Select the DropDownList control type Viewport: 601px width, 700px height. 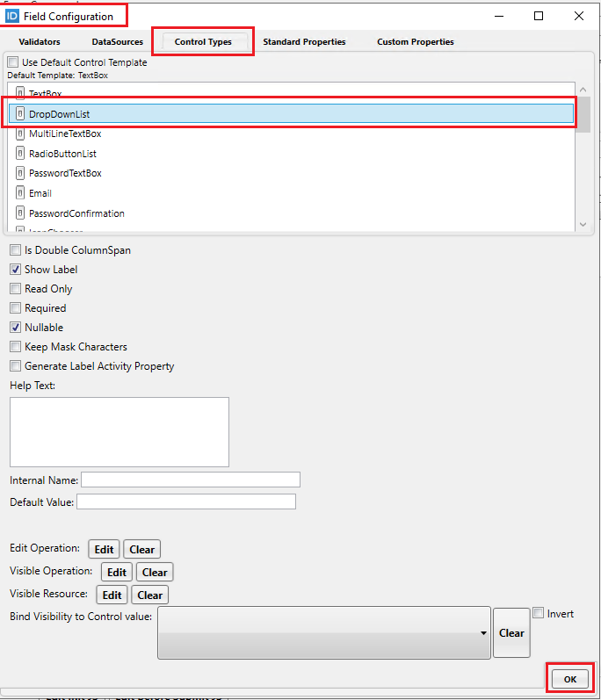point(291,113)
